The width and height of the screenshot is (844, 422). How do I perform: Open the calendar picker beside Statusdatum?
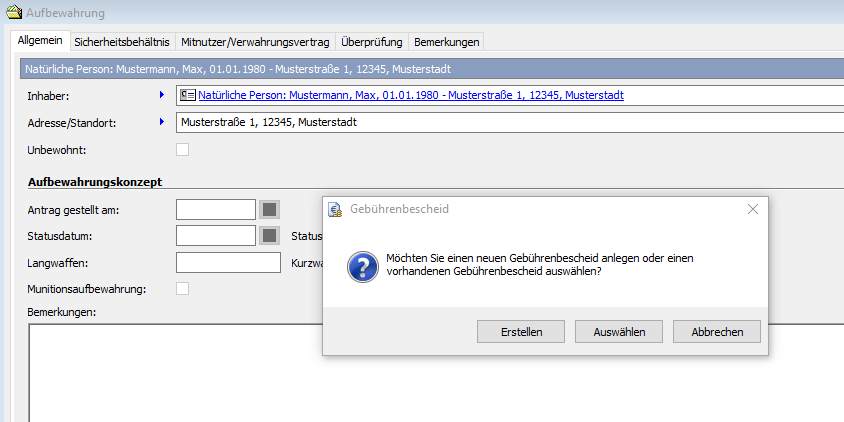coord(269,236)
